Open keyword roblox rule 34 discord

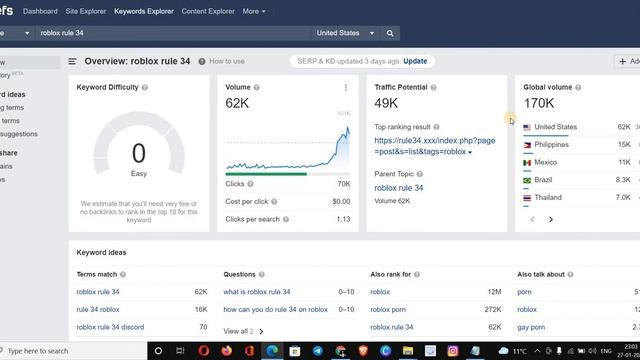(110, 327)
